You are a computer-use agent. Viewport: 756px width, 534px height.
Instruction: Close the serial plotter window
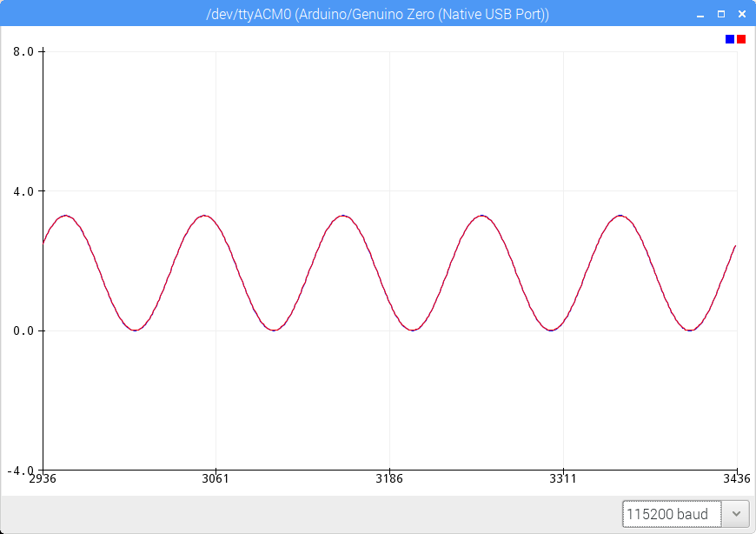[x=742, y=14]
